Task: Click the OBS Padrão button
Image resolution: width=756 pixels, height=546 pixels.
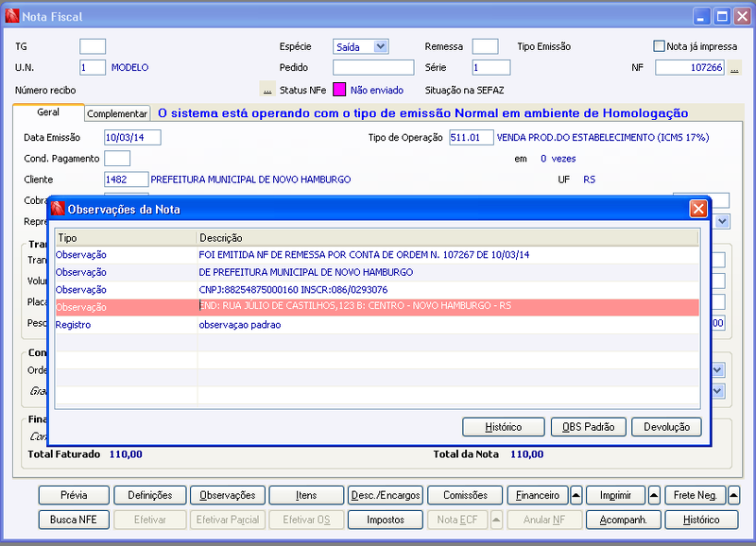Action: click(x=588, y=427)
